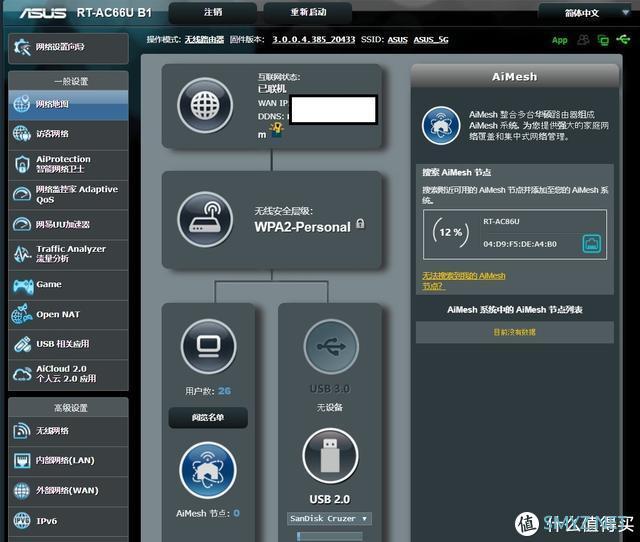Click the ASUS_5G SSID link
The image size is (640, 542).
(x=431, y=40)
